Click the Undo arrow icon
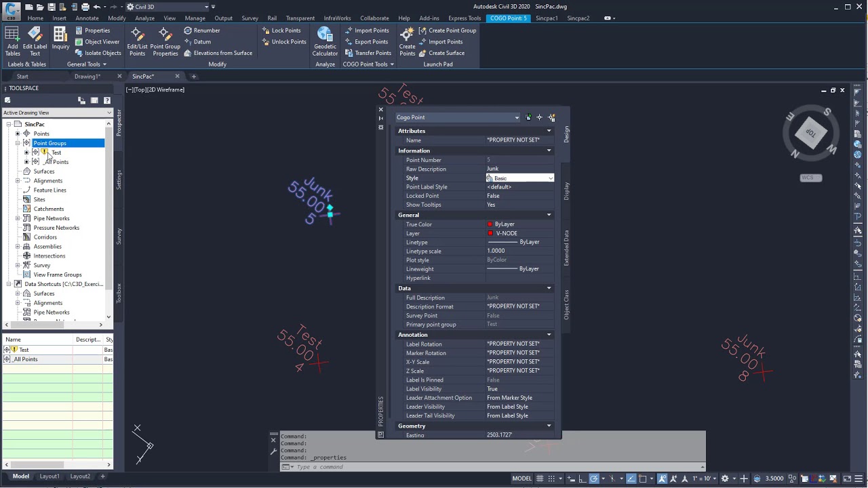Viewport: 868px width, 488px height. pyautogui.click(x=97, y=7)
